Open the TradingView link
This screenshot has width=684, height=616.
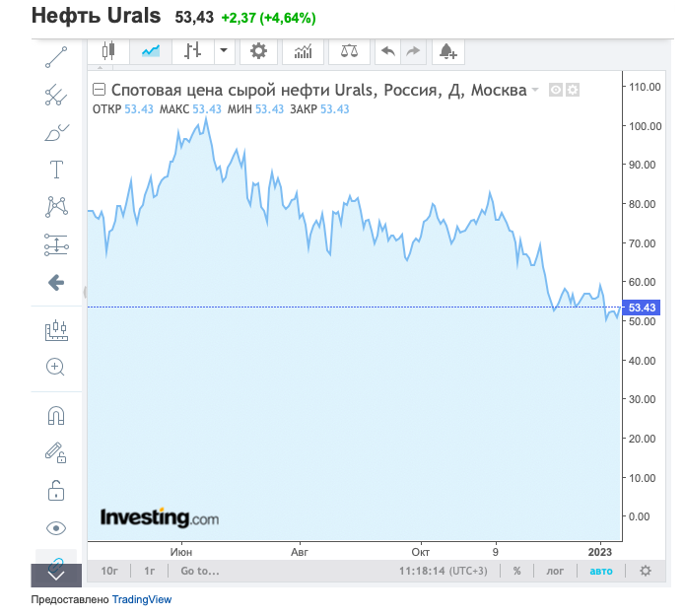pos(142,598)
